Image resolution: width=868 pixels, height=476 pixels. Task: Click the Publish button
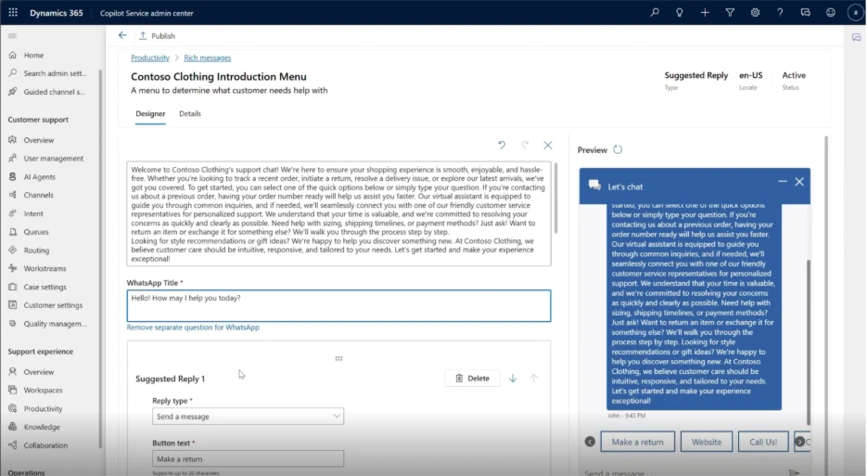[x=157, y=36]
